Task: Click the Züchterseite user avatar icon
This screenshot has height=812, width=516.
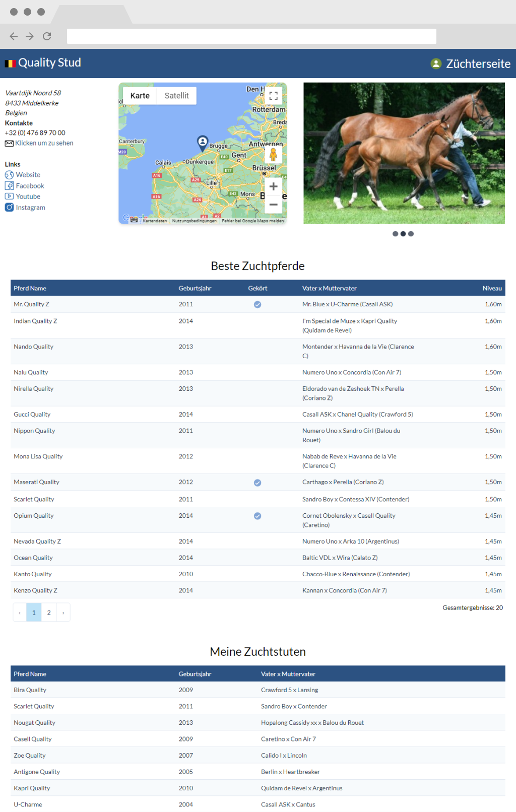Action: coord(436,63)
